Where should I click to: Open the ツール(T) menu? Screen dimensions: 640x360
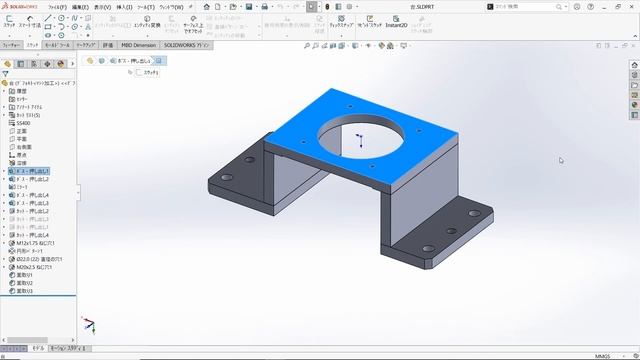click(146, 7)
